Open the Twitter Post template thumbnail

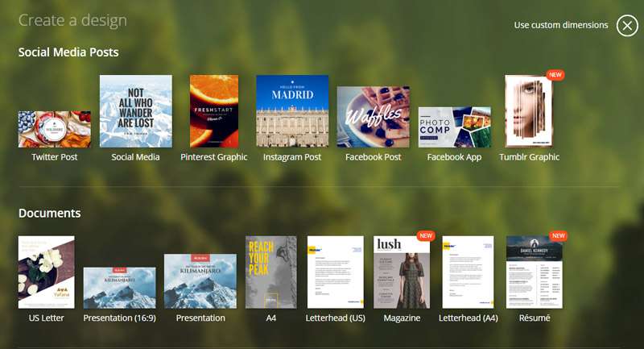pyautogui.click(x=55, y=129)
